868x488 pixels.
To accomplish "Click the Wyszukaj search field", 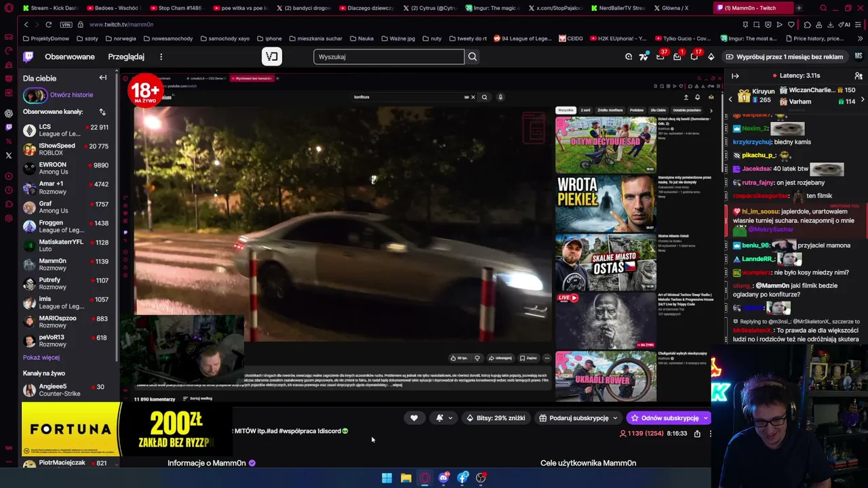I will pyautogui.click(x=389, y=57).
